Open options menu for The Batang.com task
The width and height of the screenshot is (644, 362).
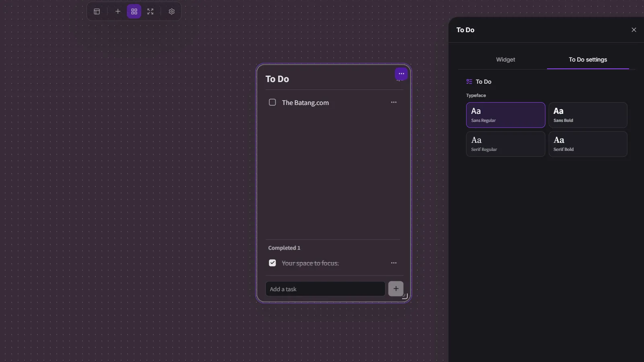tap(394, 103)
